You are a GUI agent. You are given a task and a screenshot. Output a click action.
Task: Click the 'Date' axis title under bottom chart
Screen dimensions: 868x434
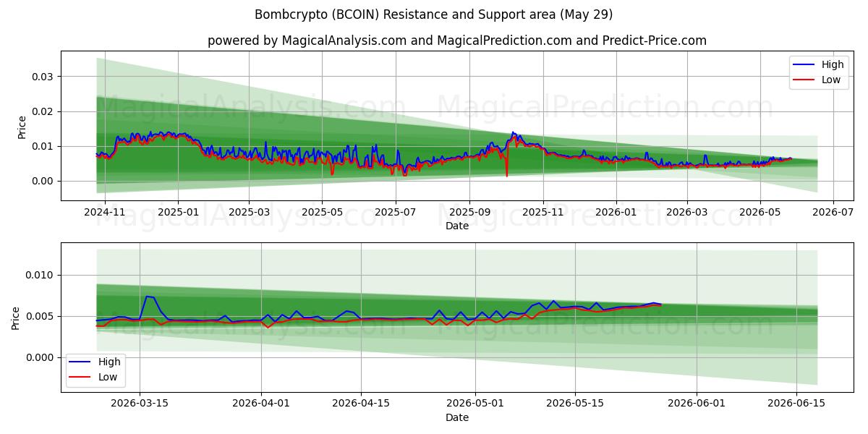point(457,417)
